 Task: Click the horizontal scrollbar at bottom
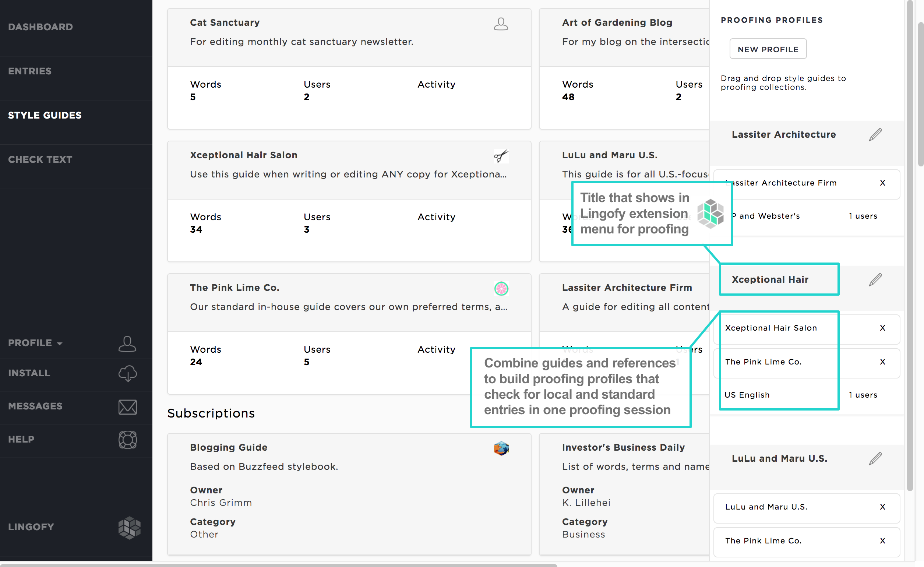[278, 565]
